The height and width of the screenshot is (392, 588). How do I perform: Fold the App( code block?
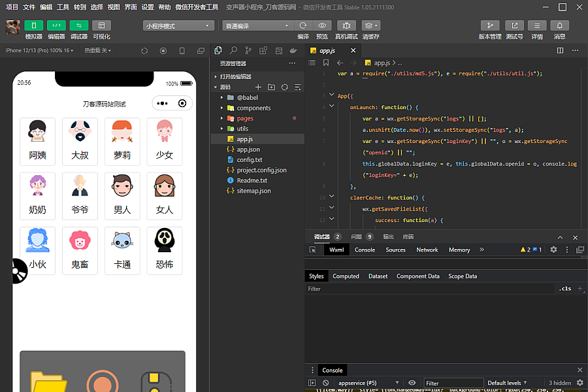tap(331, 95)
